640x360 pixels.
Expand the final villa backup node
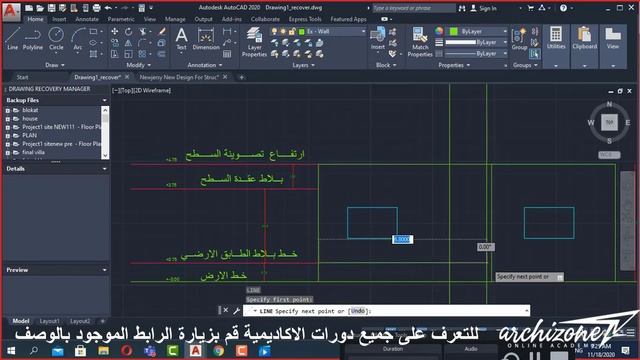coord(7,152)
